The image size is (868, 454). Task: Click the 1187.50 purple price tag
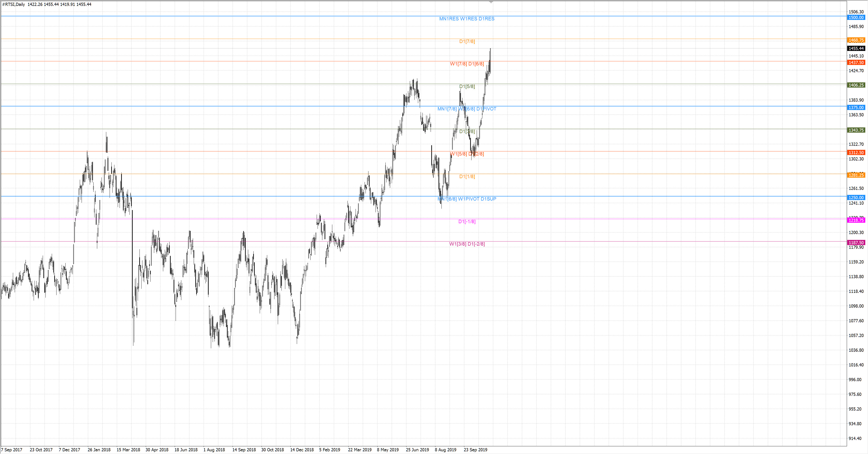click(x=856, y=243)
